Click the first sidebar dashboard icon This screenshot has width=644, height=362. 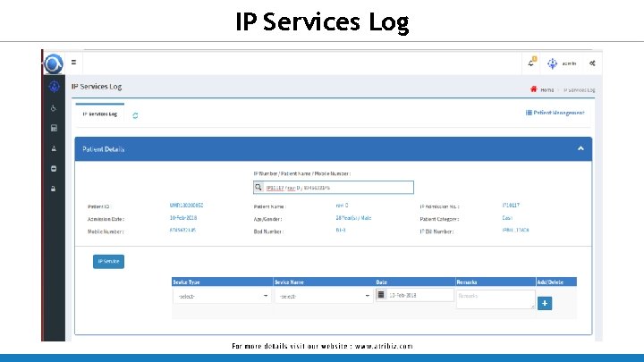coord(54,87)
